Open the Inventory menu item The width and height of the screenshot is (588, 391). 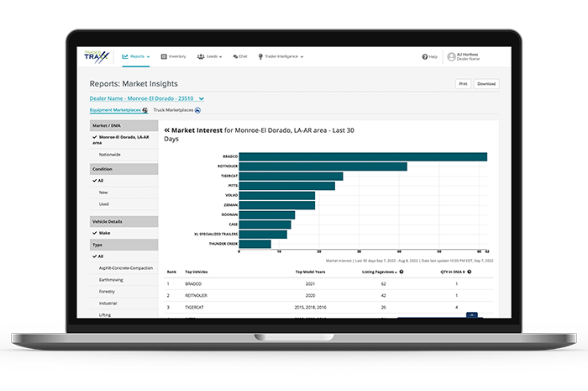click(173, 56)
